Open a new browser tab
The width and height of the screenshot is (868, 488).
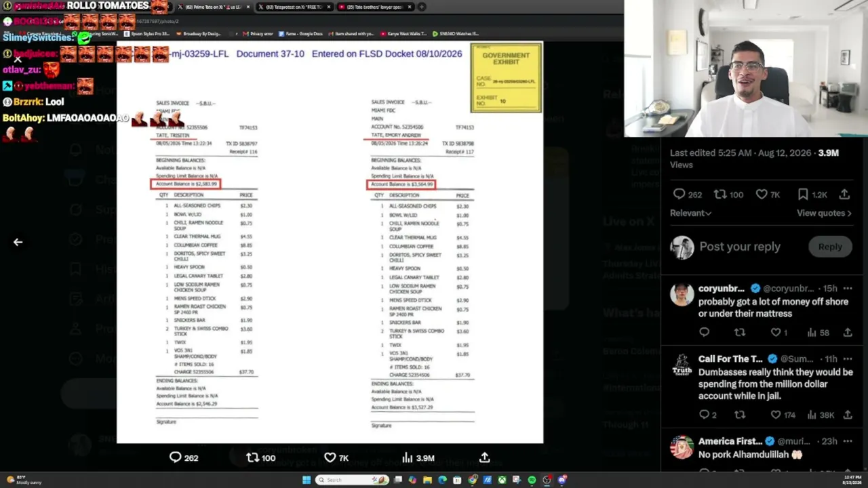(422, 7)
